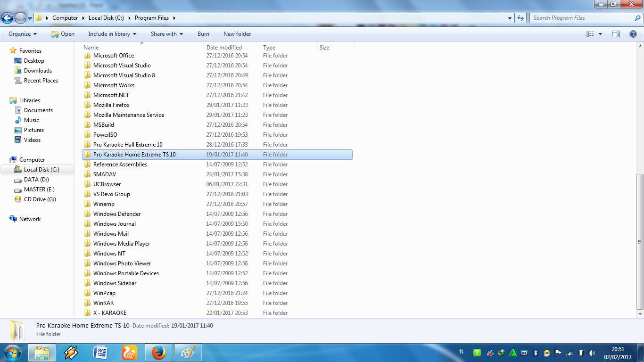Open the Windows Start menu

coord(12,353)
